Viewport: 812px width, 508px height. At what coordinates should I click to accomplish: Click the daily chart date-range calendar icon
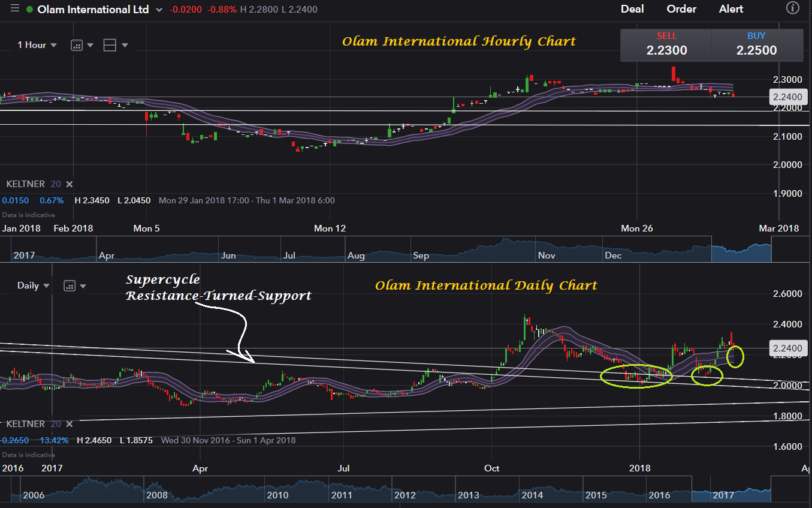point(69,285)
